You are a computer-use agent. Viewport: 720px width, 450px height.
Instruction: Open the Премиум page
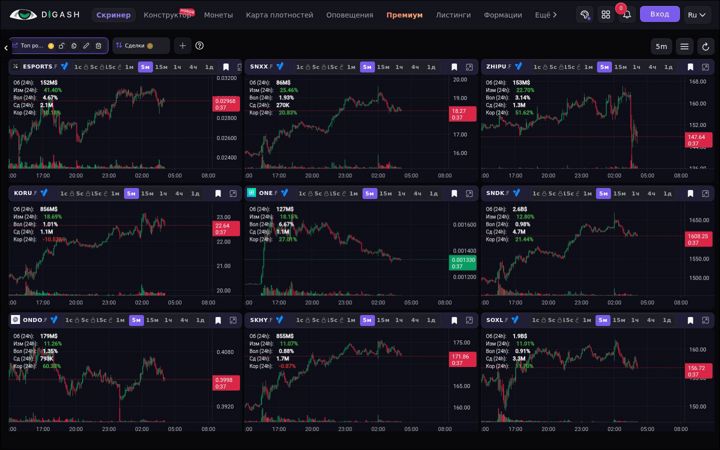coord(404,15)
